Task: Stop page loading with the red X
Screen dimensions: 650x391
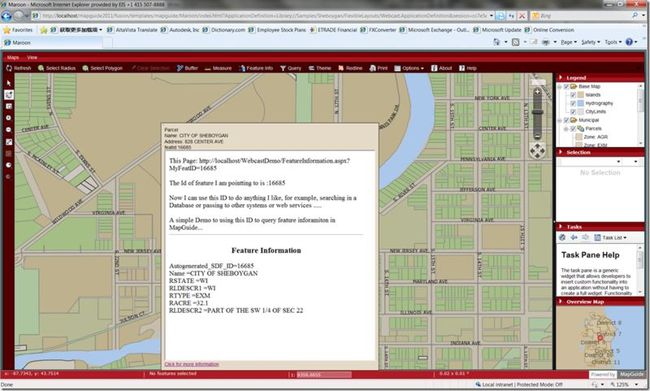Action: (x=522, y=16)
